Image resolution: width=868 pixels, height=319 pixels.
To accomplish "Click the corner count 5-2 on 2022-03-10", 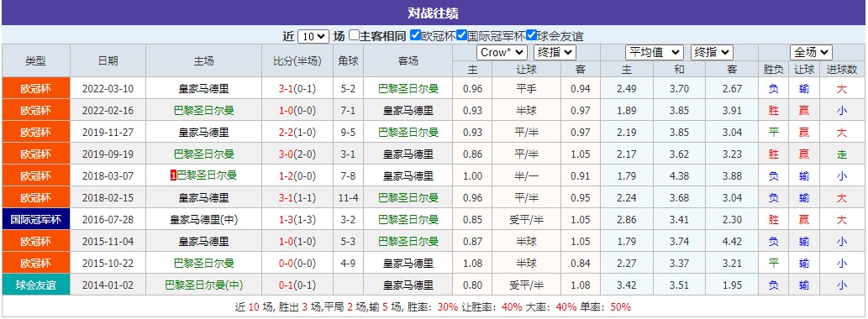I will coord(348,88).
